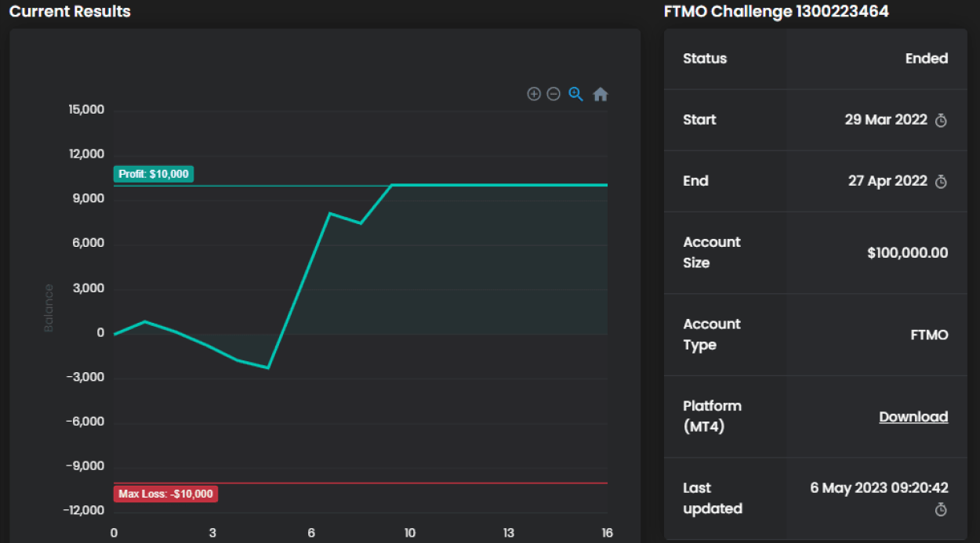Click the clock icon under Last updated time
The image size is (980, 543).
[x=942, y=510]
